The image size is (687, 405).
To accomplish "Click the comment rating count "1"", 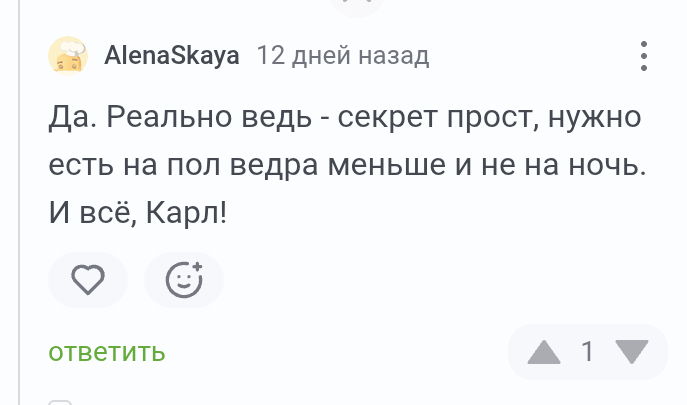I will 588,352.
